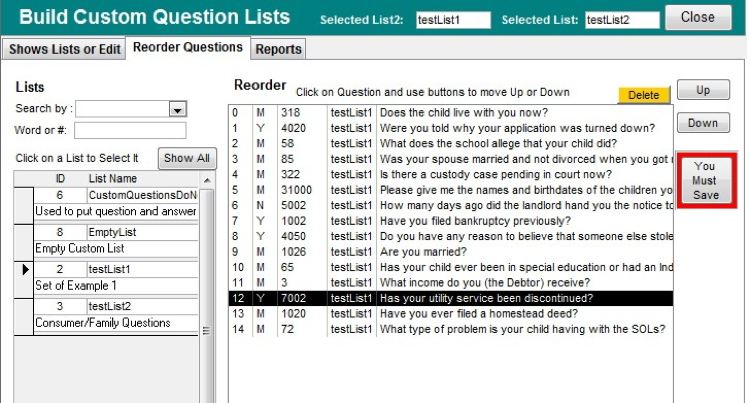Click the You Must Save button
Image resolution: width=750 pixels, height=403 pixels.
(x=704, y=181)
